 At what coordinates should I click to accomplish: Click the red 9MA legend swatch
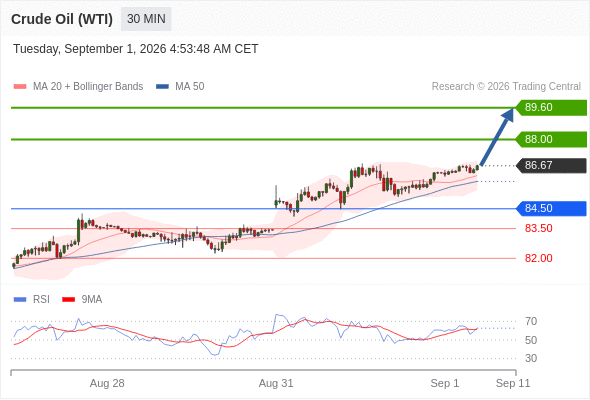68,300
